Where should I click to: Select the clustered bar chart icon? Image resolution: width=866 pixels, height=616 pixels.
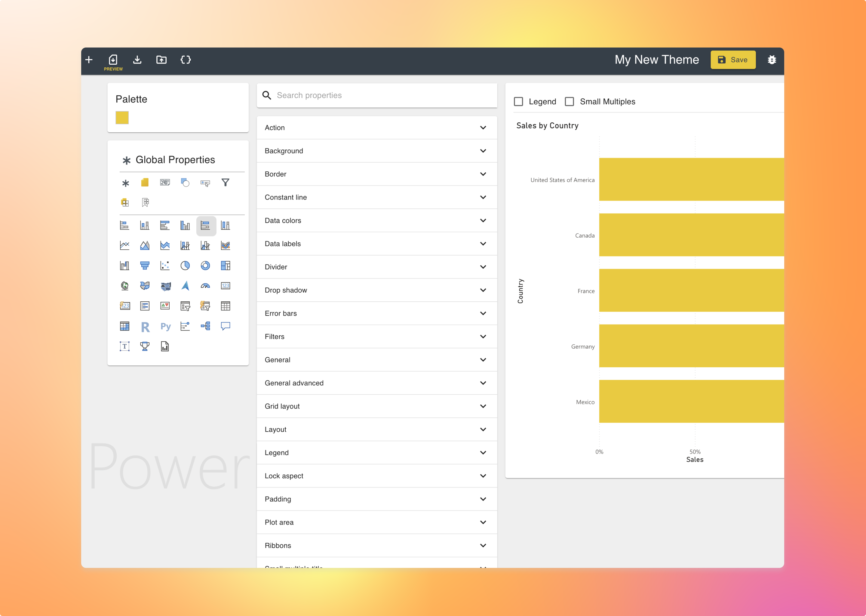164,226
